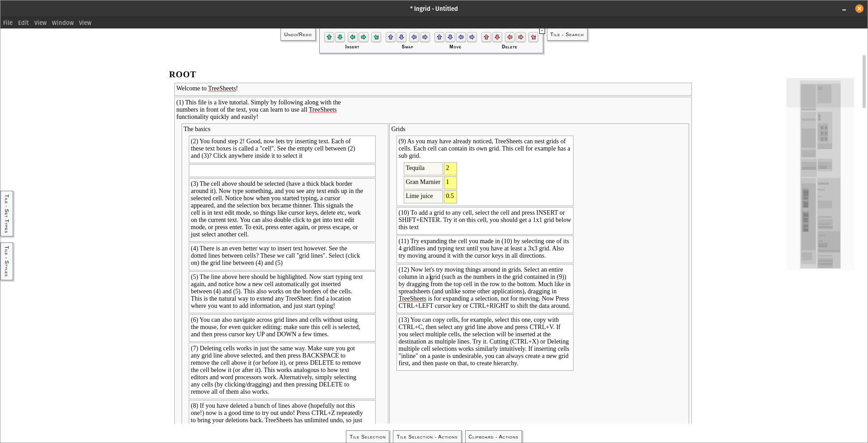Click the Move left arrow

point(461,37)
